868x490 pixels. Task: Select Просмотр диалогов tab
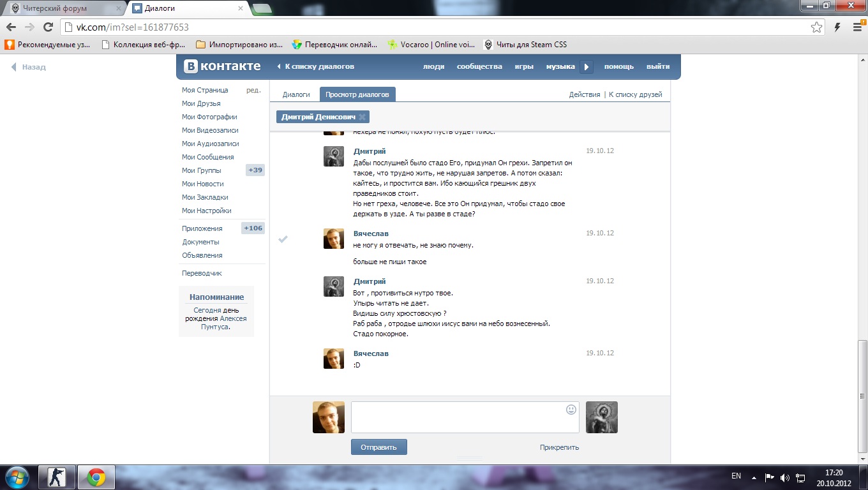(357, 94)
